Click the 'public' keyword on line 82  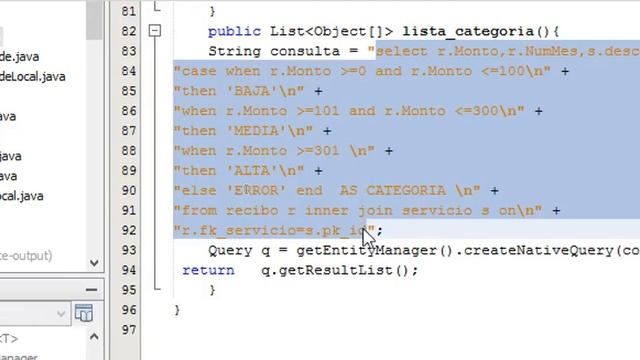[x=234, y=31]
